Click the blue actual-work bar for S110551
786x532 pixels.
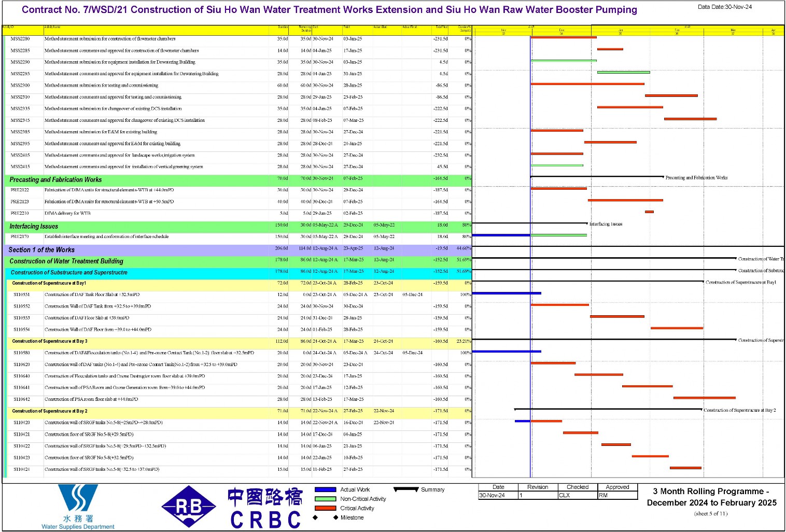click(x=507, y=293)
